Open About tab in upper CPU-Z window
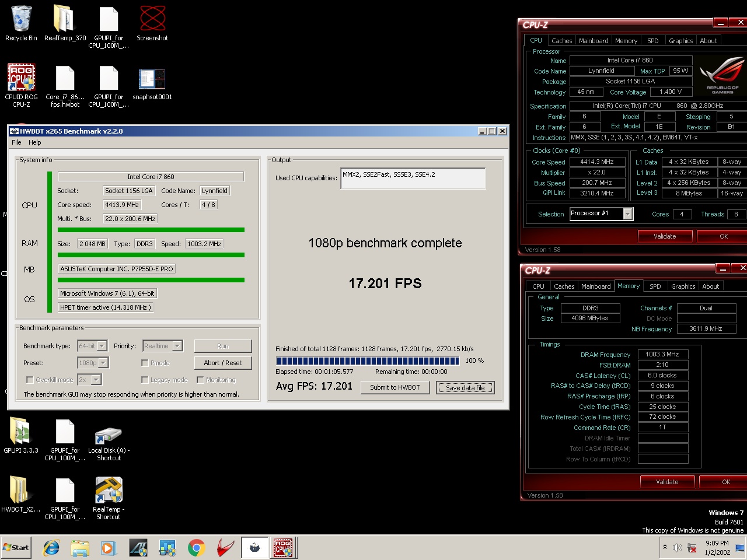 click(708, 41)
